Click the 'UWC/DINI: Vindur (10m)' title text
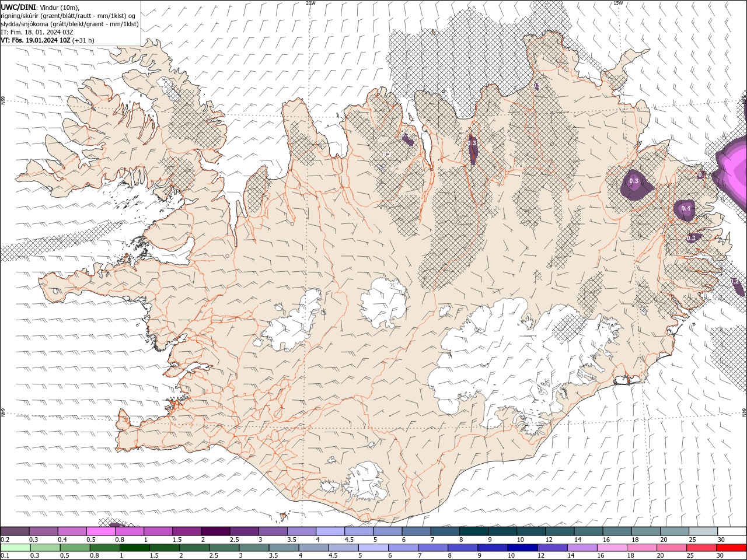 (40, 7)
